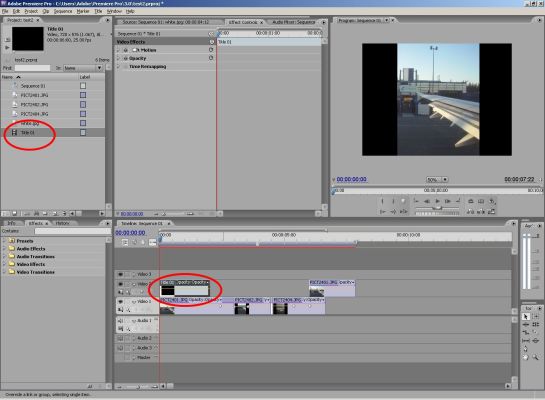
Task: Check the label box for Sequence 01
Action: coord(83,86)
